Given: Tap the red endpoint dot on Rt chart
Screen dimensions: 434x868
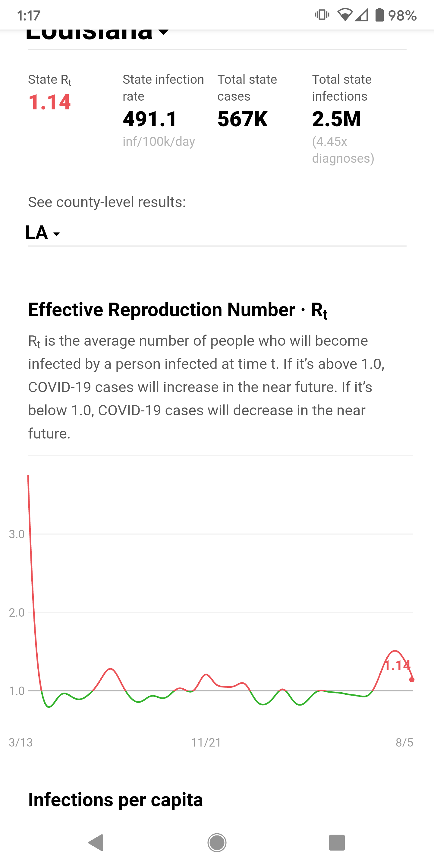Looking at the screenshot, I should tap(412, 680).
